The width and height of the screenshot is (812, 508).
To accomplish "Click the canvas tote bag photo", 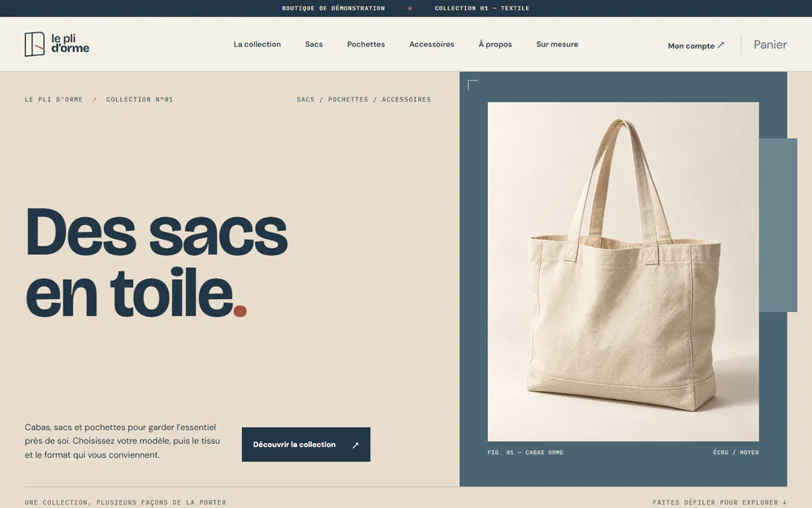I will point(623,271).
